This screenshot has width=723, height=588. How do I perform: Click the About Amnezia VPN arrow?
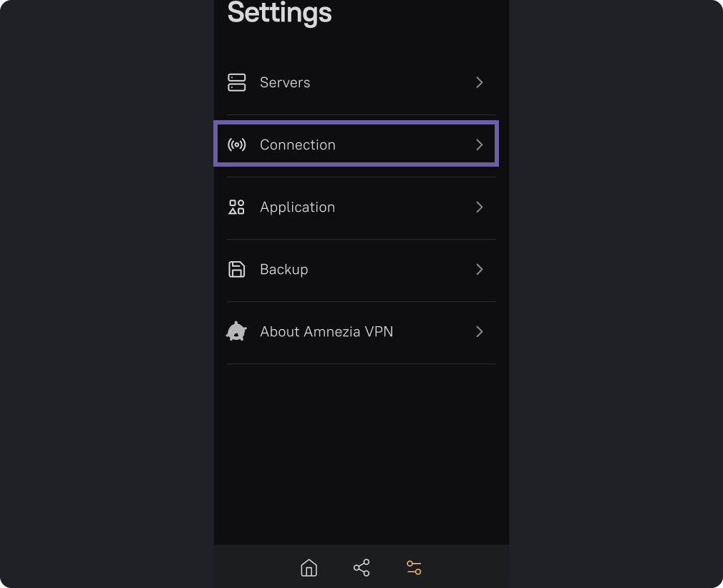click(x=480, y=331)
